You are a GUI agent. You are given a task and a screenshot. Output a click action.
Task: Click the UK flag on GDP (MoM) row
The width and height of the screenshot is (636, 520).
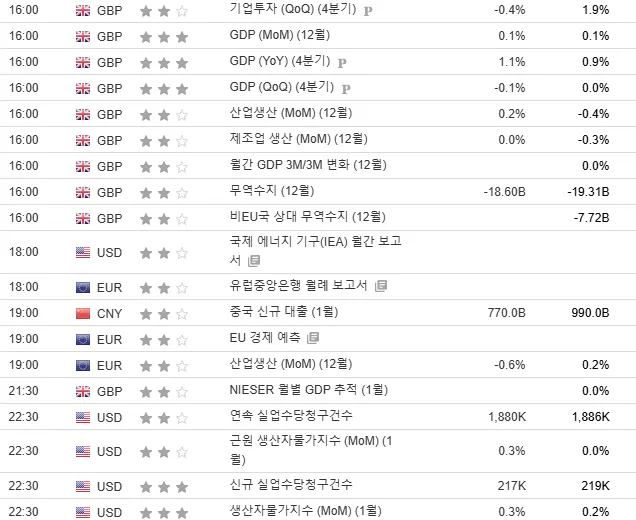(x=83, y=37)
